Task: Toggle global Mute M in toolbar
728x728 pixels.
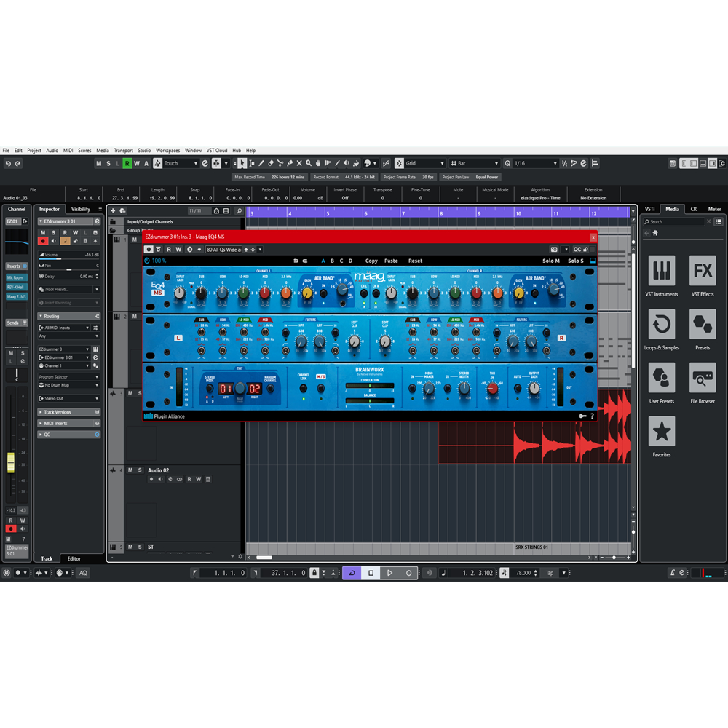Action: [98, 163]
